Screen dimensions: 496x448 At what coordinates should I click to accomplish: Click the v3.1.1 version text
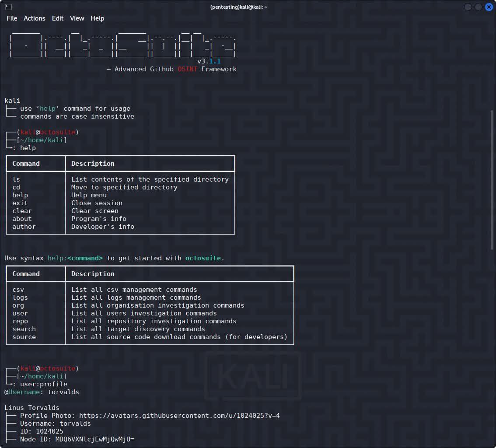point(209,61)
